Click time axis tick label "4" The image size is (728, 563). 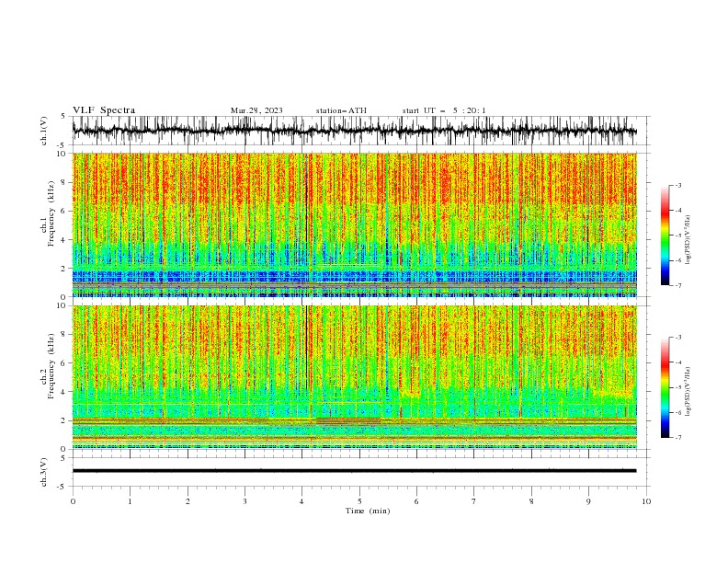[301, 501]
